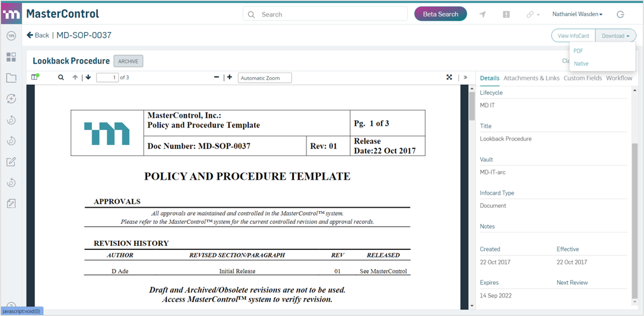The width and height of the screenshot is (644, 316).
Task: Open search within the PDF document
Action: [x=61, y=77]
